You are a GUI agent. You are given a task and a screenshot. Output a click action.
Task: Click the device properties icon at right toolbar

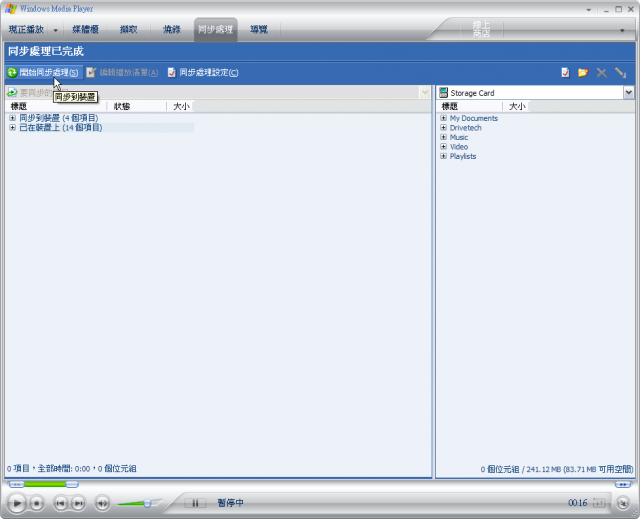[565, 73]
